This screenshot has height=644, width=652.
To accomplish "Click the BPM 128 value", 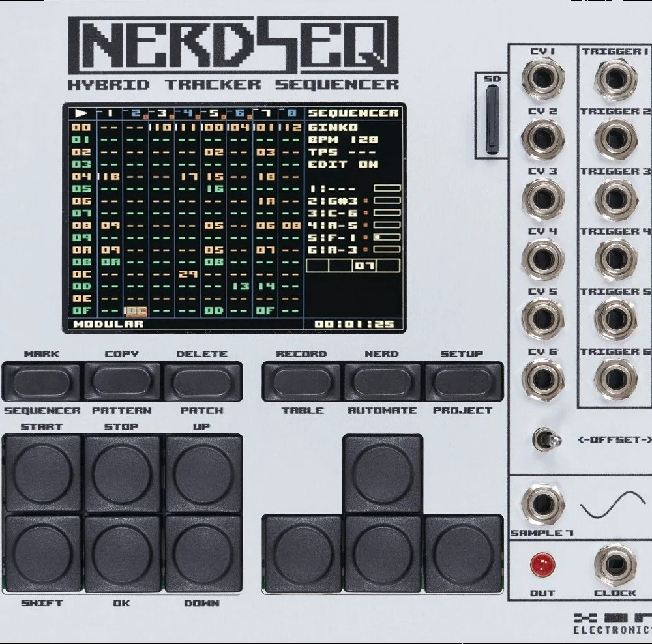I will (343, 139).
